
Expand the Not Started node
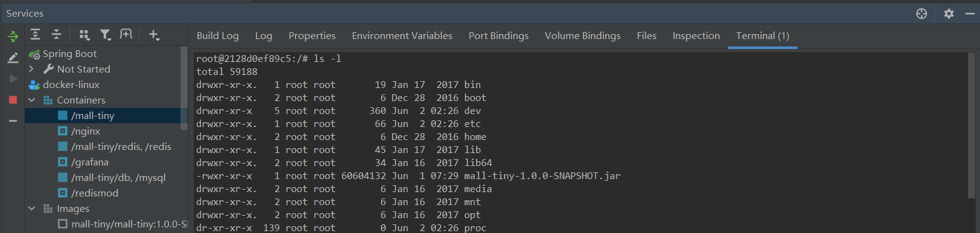pyautogui.click(x=32, y=69)
